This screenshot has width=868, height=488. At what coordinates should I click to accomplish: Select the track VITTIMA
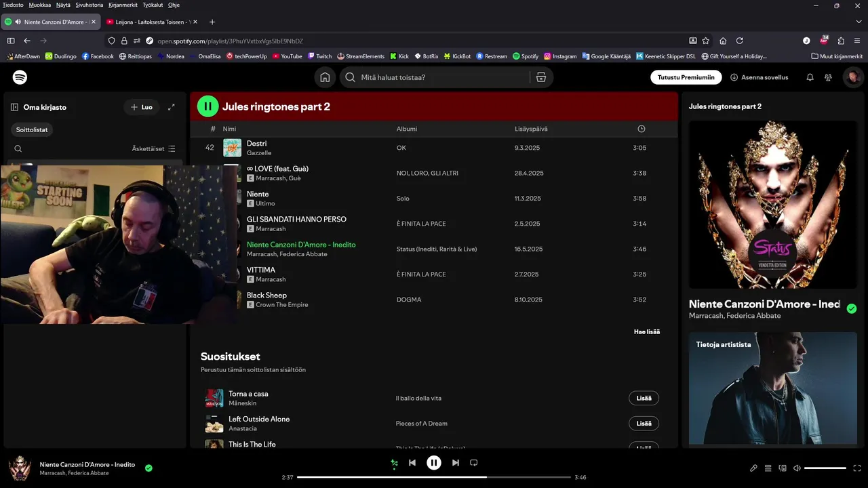pyautogui.click(x=261, y=270)
